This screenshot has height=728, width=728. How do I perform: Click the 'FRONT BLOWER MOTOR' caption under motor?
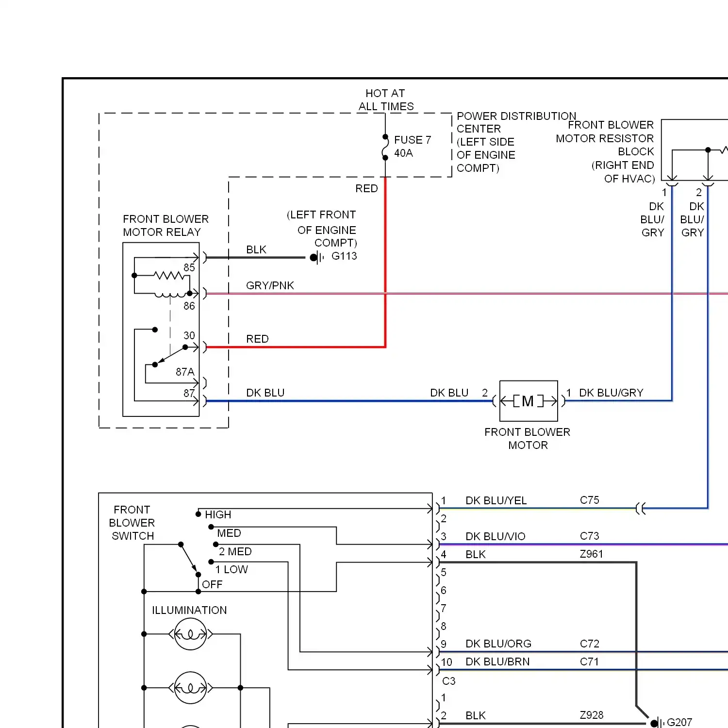[x=528, y=438]
